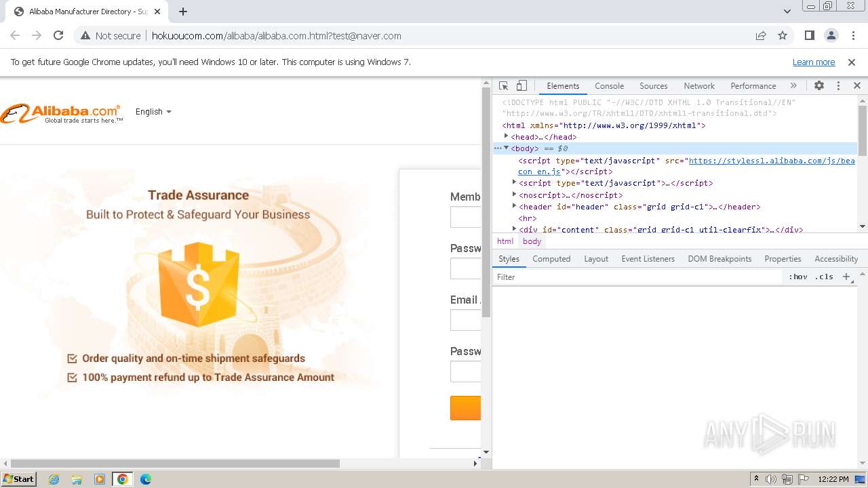Click the Alibaba.com logo
Viewport: 868px width, 488px height.
click(x=62, y=113)
